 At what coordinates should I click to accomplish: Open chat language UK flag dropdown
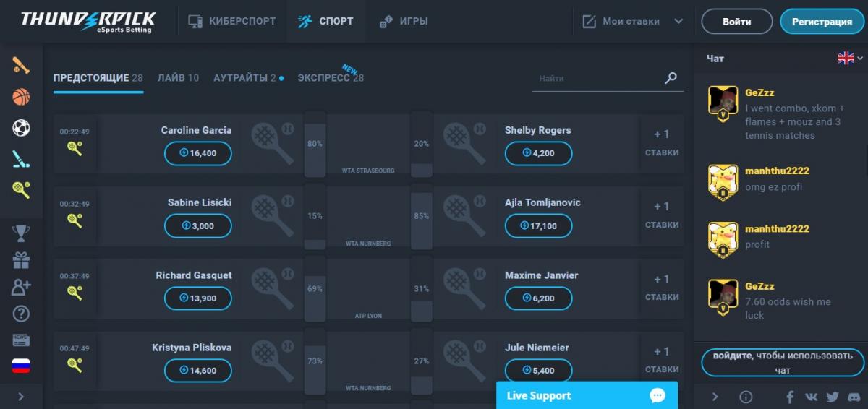tap(850, 58)
